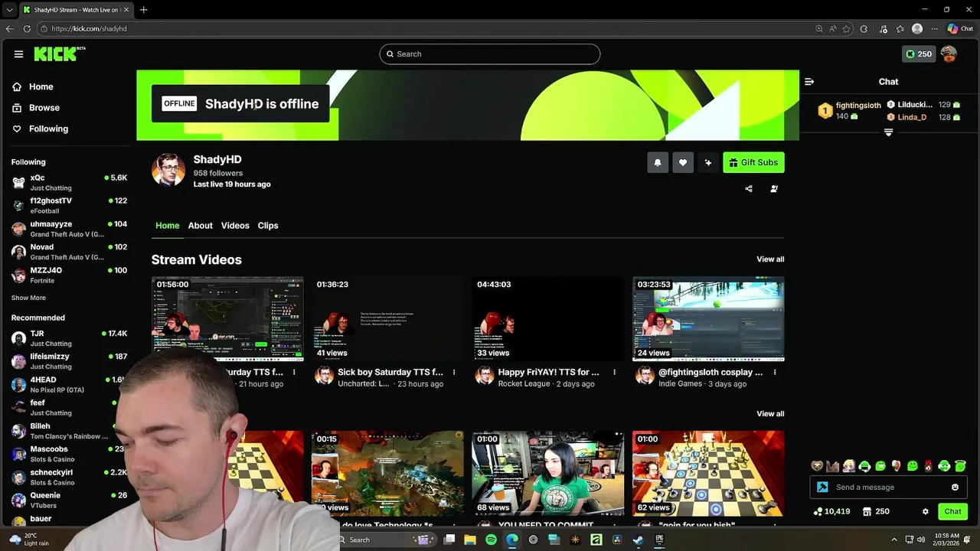Open the 01:36:23 stream video

(x=387, y=318)
